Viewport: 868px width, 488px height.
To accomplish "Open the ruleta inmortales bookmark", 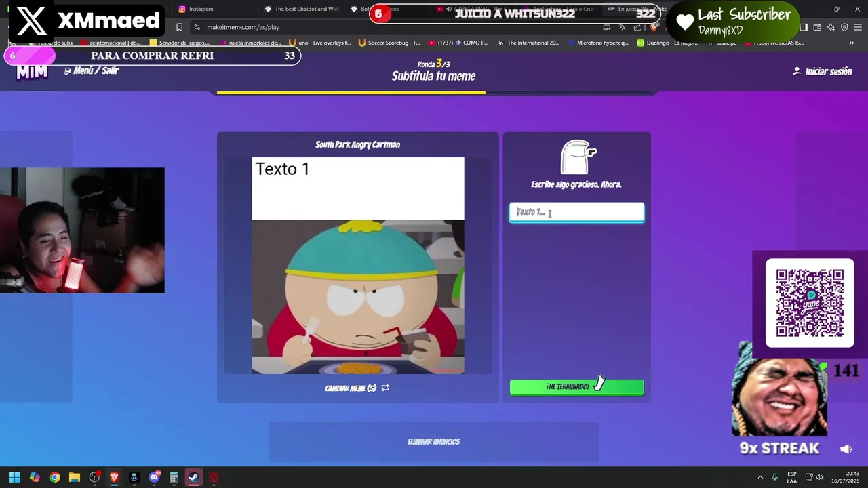I will pos(250,43).
